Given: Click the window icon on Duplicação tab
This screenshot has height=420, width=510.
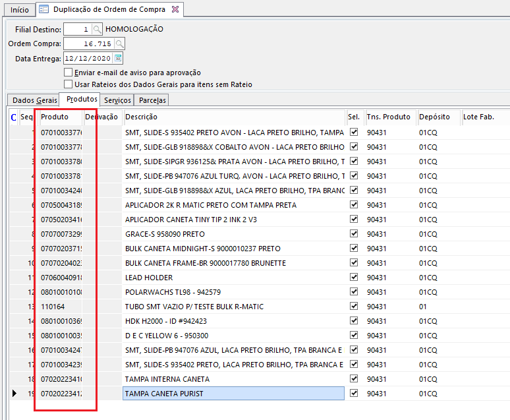Looking at the screenshot, I should (x=44, y=10).
